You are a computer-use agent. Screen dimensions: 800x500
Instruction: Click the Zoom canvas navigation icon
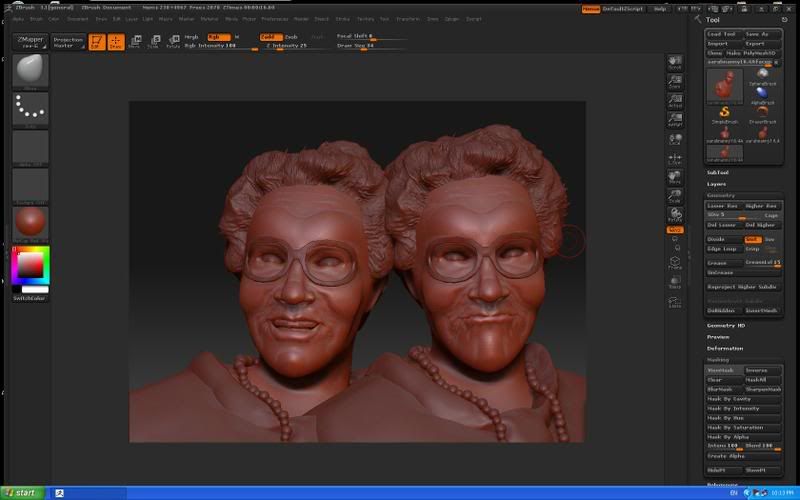(675, 82)
